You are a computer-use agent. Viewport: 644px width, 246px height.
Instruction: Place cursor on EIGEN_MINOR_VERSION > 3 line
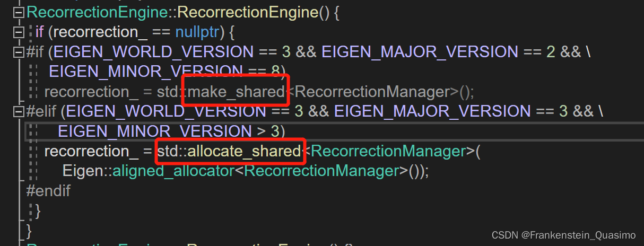[x=334, y=131]
